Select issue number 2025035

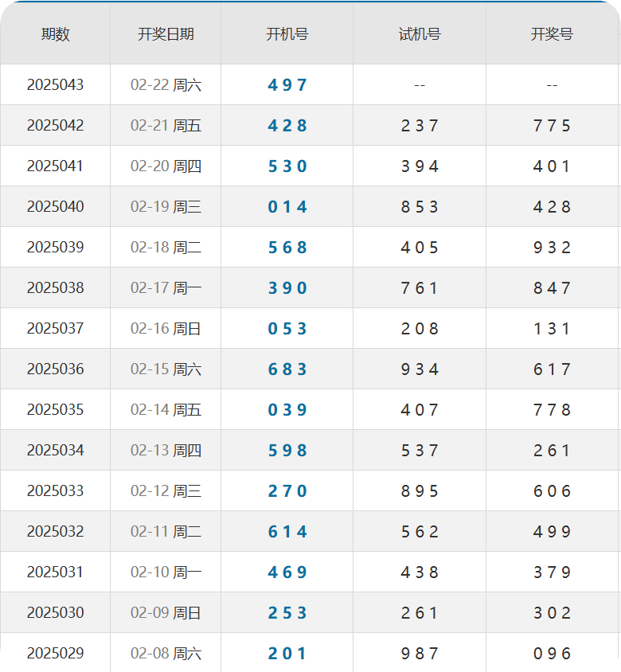[x=55, y=409]
